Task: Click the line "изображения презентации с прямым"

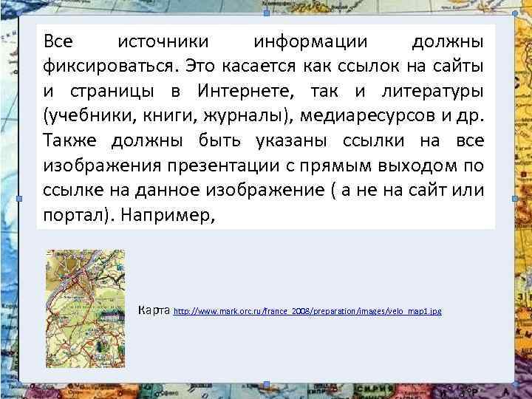Action: point(263,166)
